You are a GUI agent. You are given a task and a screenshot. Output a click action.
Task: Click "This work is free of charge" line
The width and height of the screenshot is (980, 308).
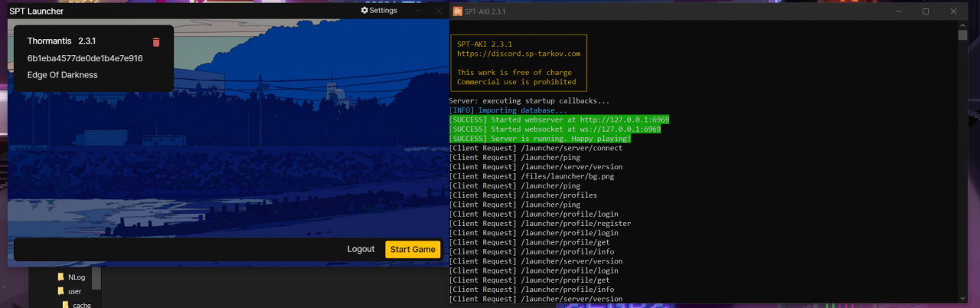coord(514,73)
